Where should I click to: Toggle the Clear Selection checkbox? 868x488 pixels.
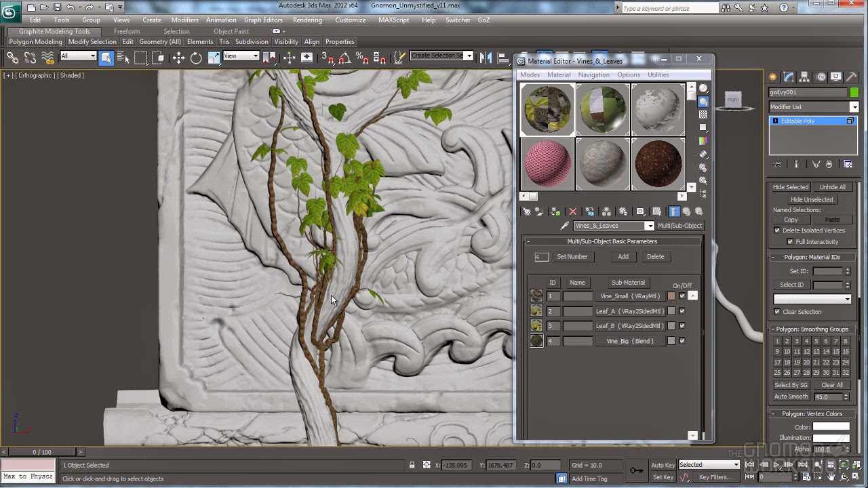777,312
